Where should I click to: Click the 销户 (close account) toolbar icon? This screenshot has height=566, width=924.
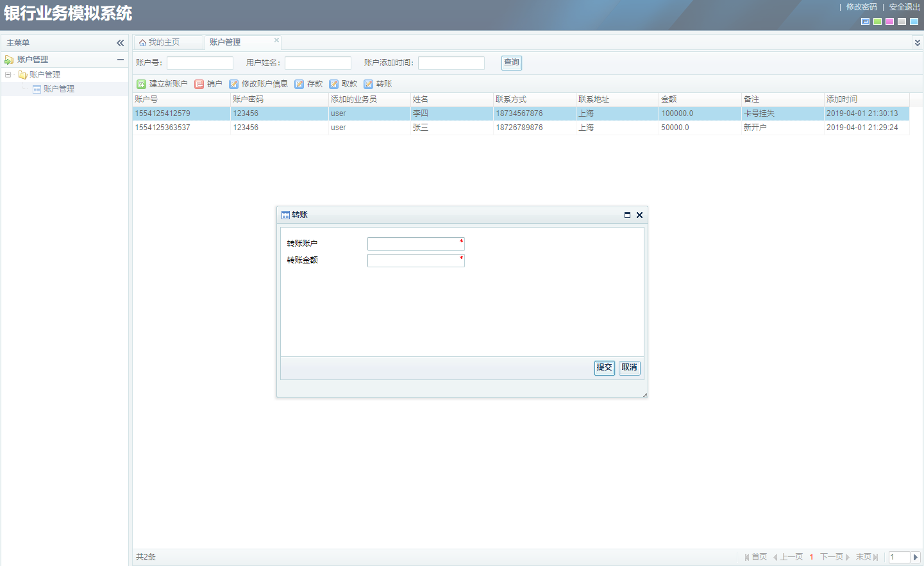(x=199, y=84)
